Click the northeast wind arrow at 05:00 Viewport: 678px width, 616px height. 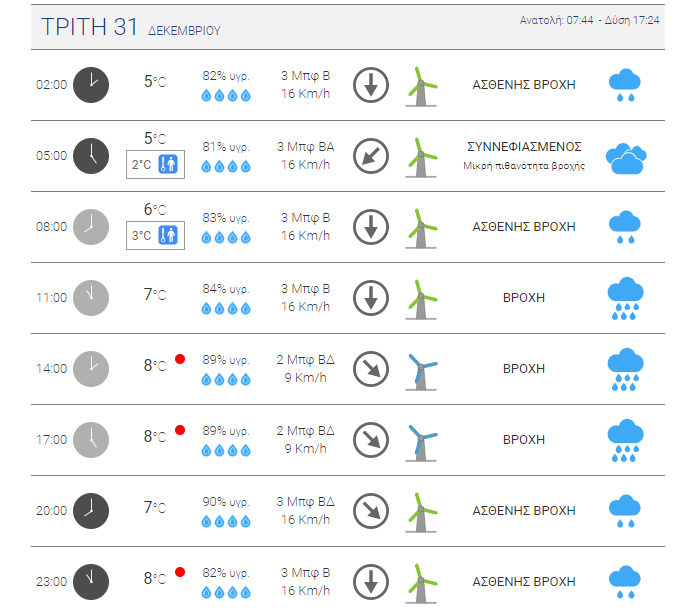[371, 156]
